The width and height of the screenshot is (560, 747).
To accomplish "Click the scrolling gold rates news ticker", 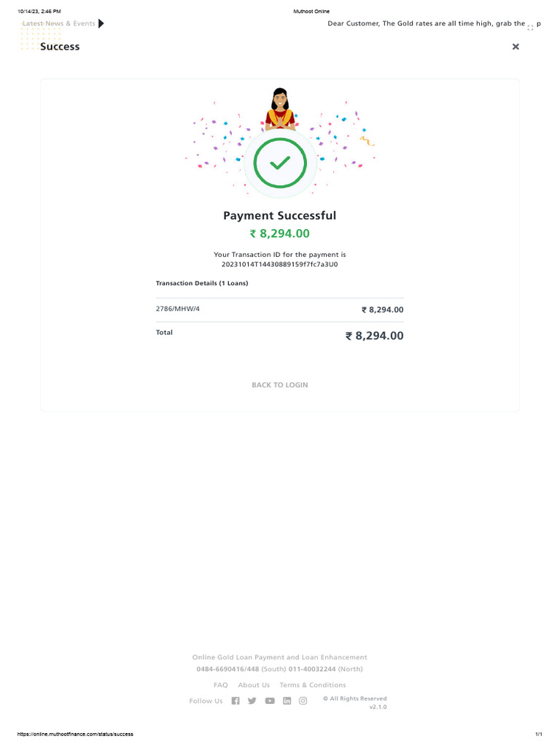I will click(x=427, y=23).
